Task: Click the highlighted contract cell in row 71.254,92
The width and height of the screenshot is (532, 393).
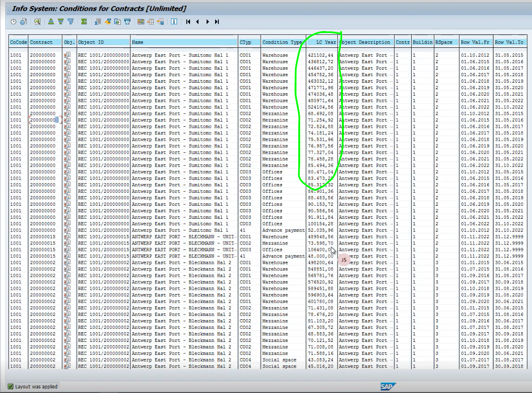Action: coord(45,120)
